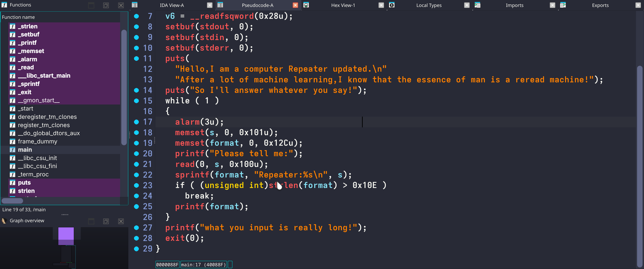Sort by the Function name column header
The image size is (644, 269).
(61, 17)
